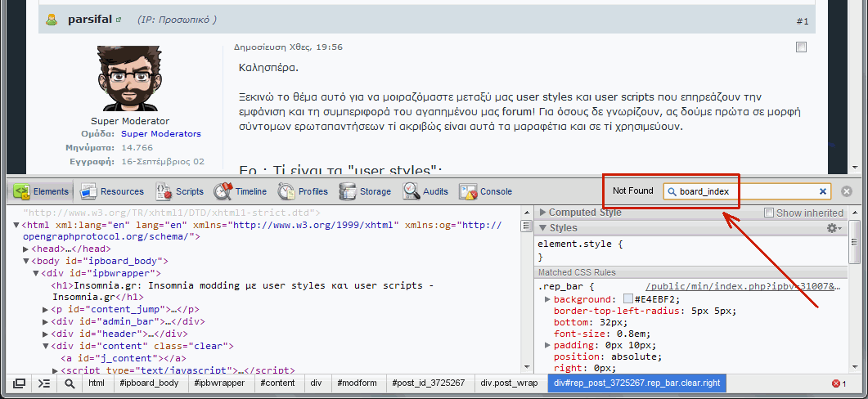Expand the script text/javascript node

tap(56, 370)
